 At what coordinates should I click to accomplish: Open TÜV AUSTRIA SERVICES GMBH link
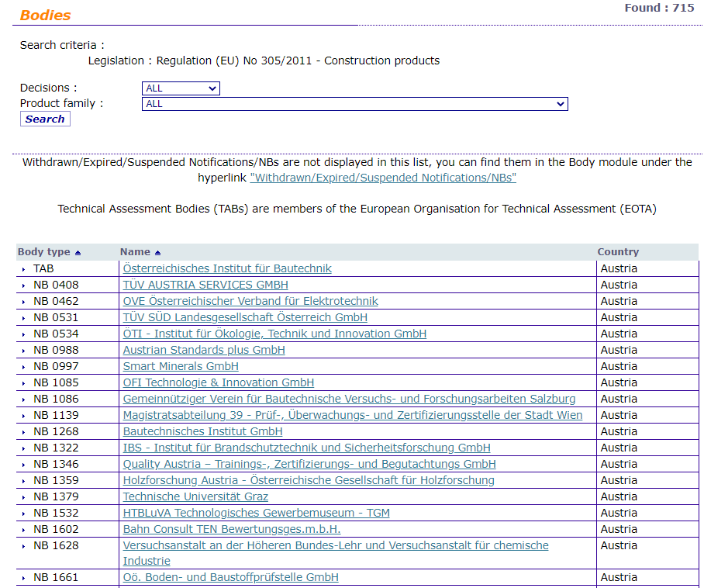coord(205,285)
